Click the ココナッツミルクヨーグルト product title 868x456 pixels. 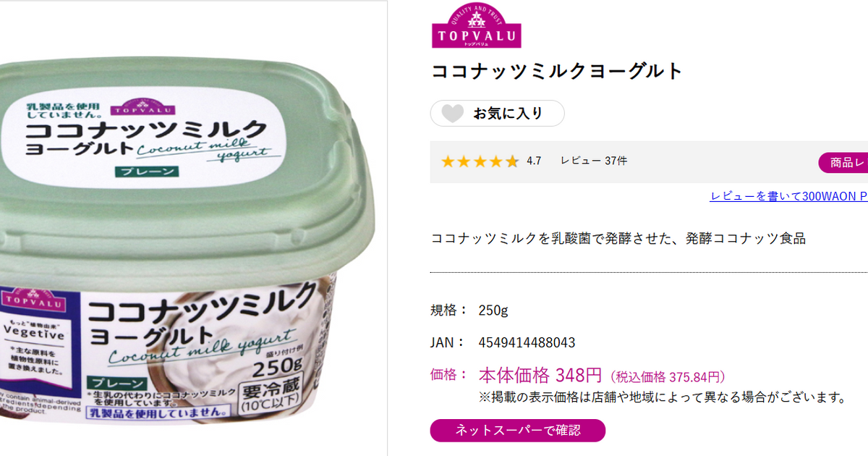[x=557, y=71]
